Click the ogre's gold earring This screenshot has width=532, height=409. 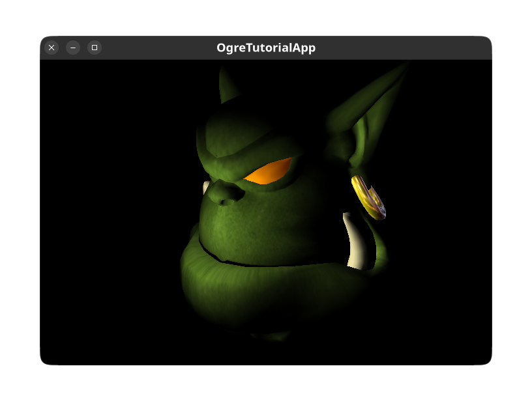pos(368,197)
